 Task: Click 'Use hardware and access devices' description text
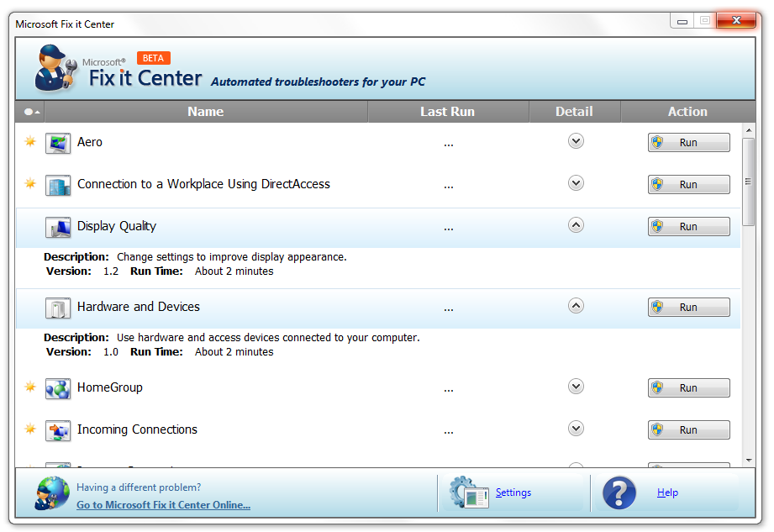click(268, 338)
